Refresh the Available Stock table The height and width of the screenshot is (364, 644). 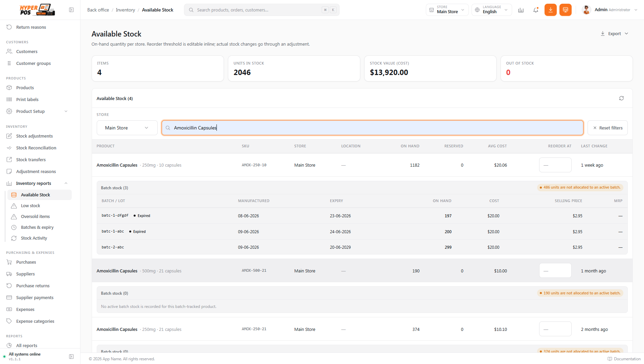(x=621, y=98)
